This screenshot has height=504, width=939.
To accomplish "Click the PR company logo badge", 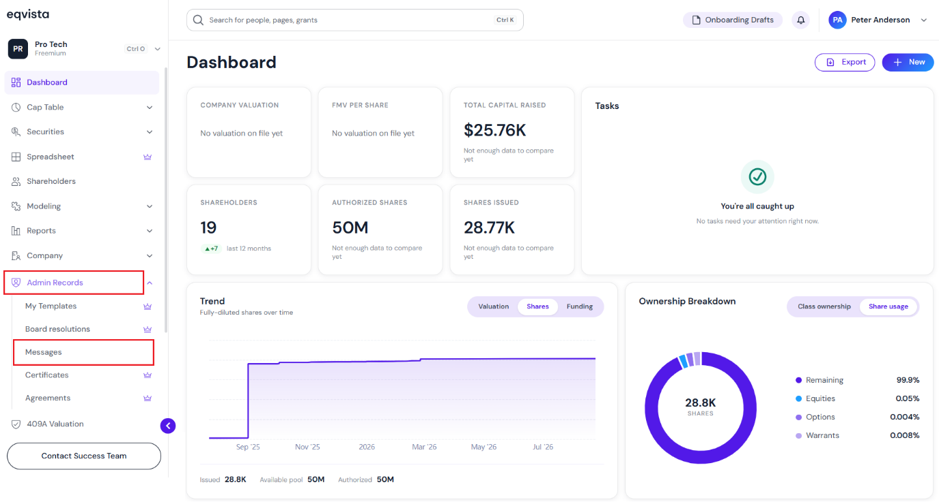I will [18, 49].
